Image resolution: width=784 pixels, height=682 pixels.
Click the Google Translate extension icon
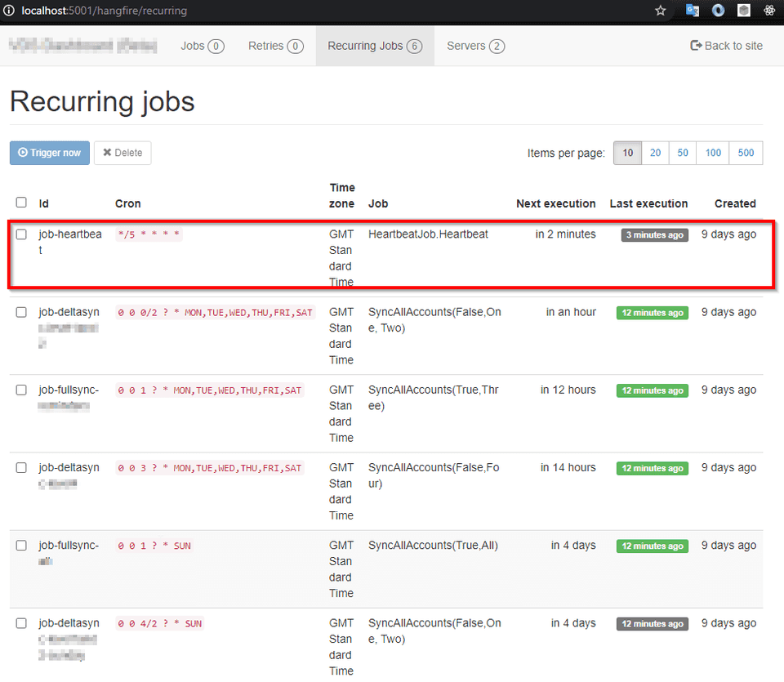click(692, 10)
